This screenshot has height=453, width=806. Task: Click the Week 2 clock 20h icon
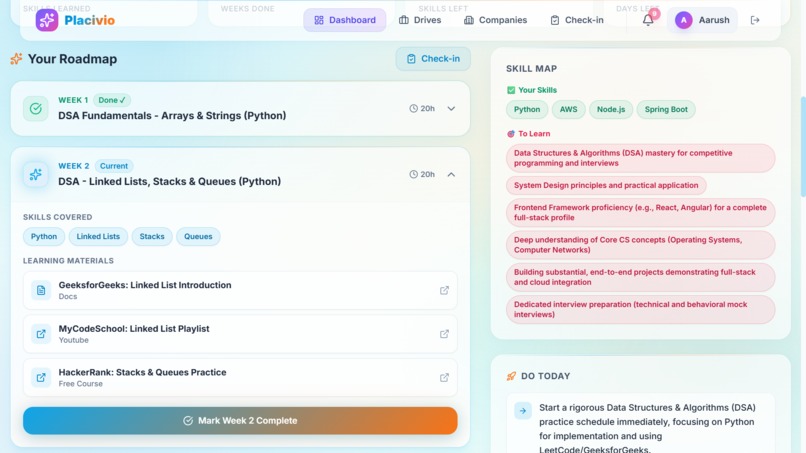(413, 174)
